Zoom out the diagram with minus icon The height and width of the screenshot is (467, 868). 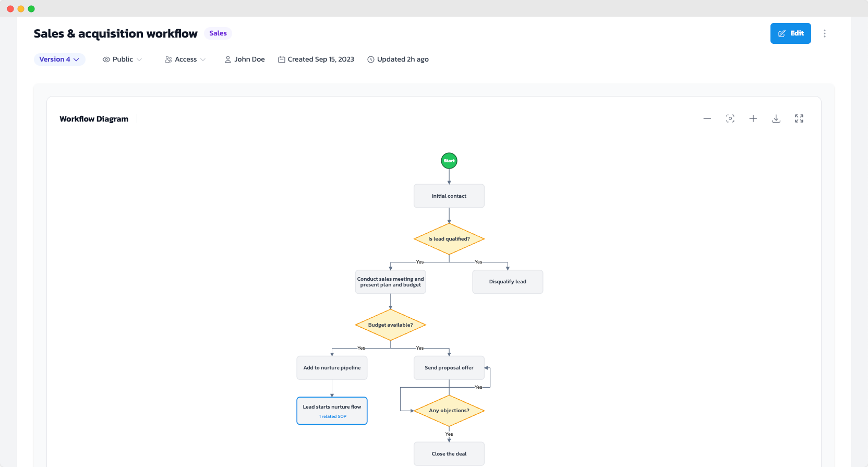pyautogui.click(x=707, y=119)
